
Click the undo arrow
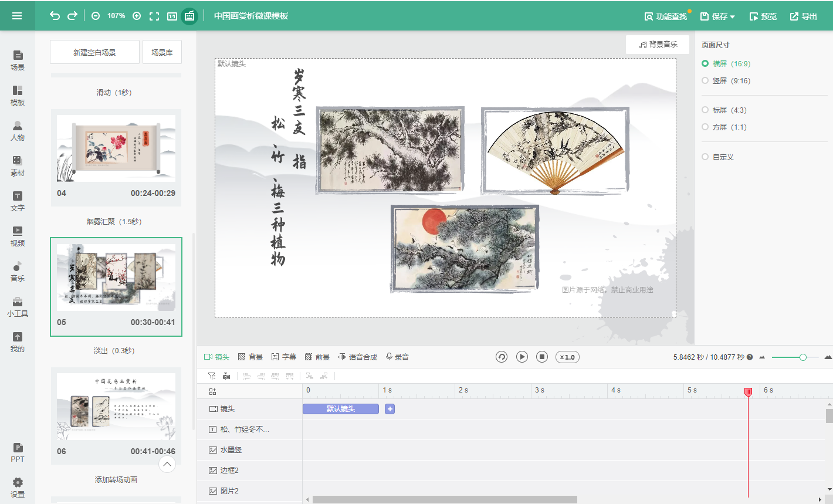tap(55, 16)
